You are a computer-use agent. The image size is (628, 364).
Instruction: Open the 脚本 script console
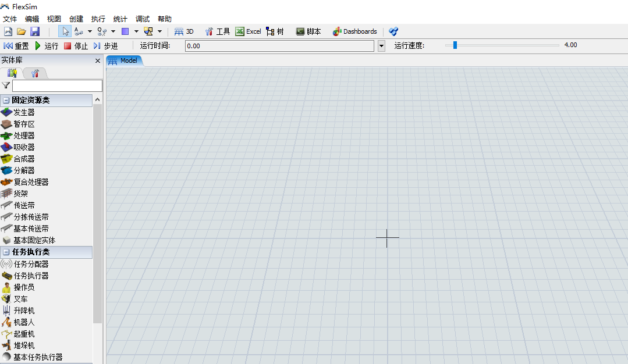point(308,31)
